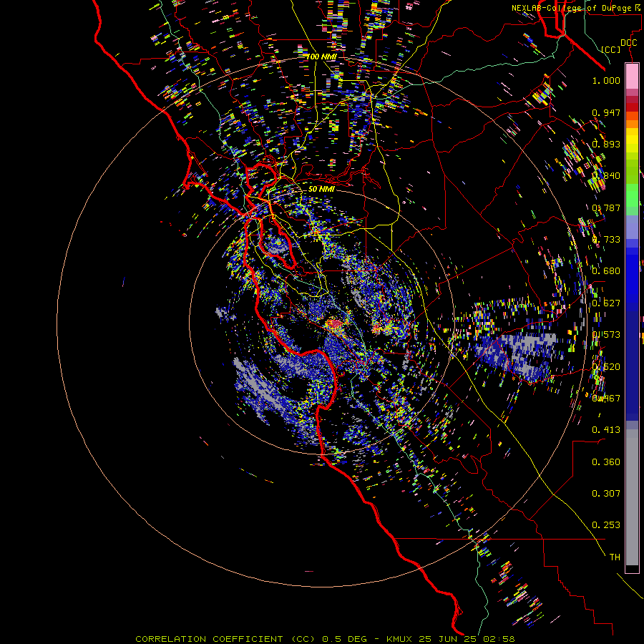Click the 0.253 scale value
The image size is (644, 644).
click(x=606, y=525)
